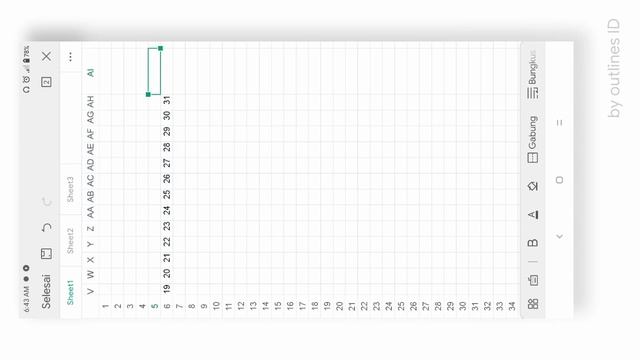
Task: Select column header AB
Action: click(x=91, y=196)
